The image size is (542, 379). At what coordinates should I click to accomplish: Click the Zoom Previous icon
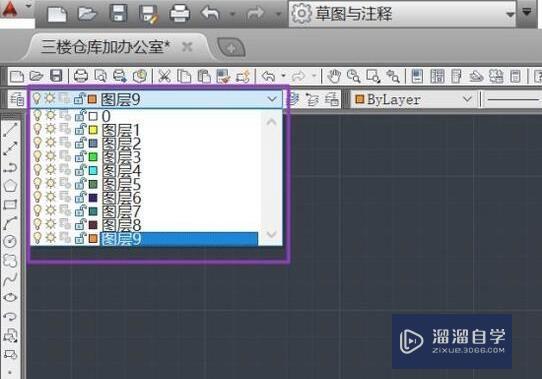(x=393, y=76)
